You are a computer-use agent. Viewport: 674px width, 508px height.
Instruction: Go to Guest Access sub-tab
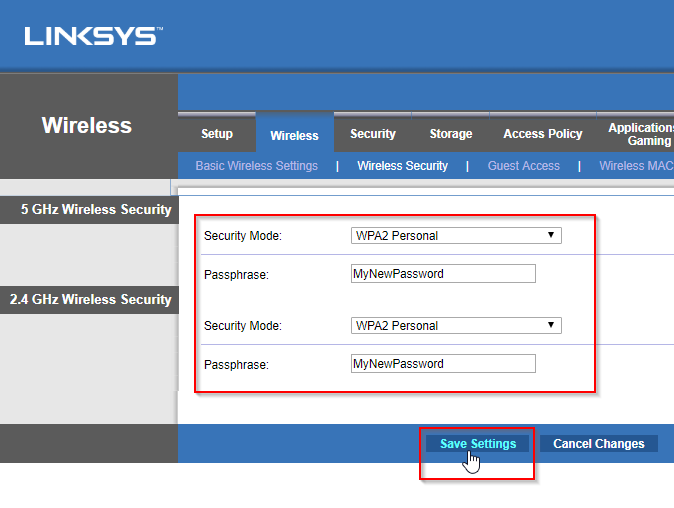524,165
